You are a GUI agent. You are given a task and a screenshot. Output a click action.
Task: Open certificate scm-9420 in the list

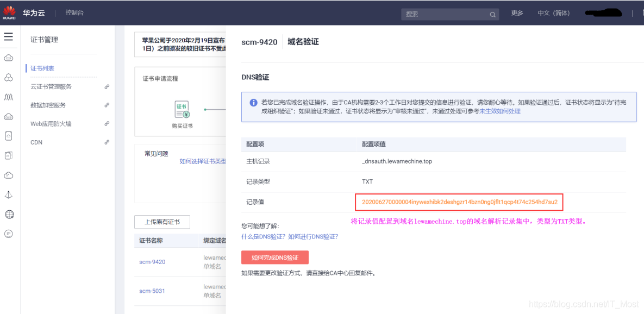click(152, 261)
